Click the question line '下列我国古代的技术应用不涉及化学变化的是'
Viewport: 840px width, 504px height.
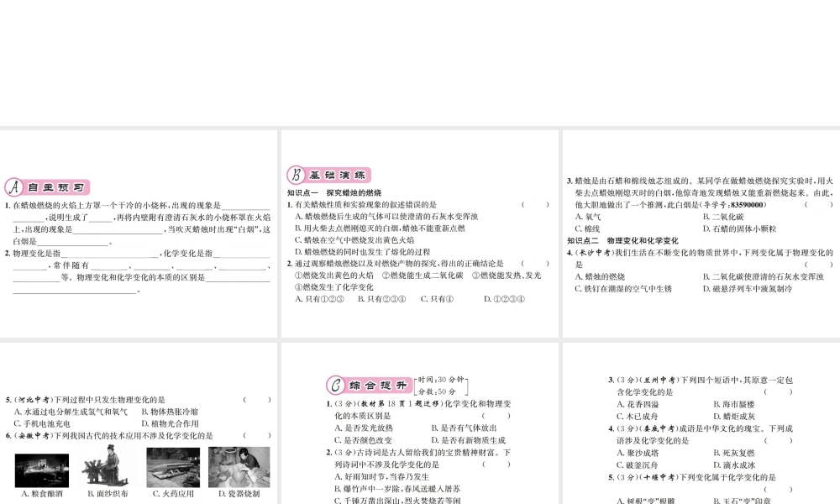click(x=134, y=435)
